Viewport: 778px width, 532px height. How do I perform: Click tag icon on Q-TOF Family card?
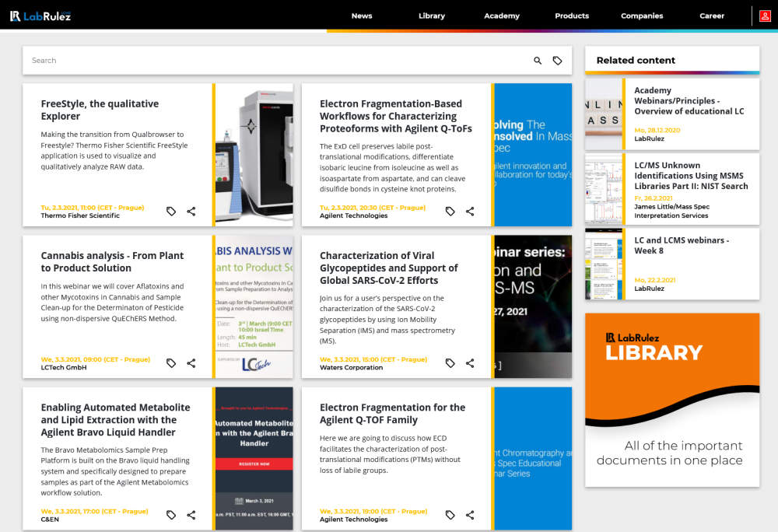point(450,515)
